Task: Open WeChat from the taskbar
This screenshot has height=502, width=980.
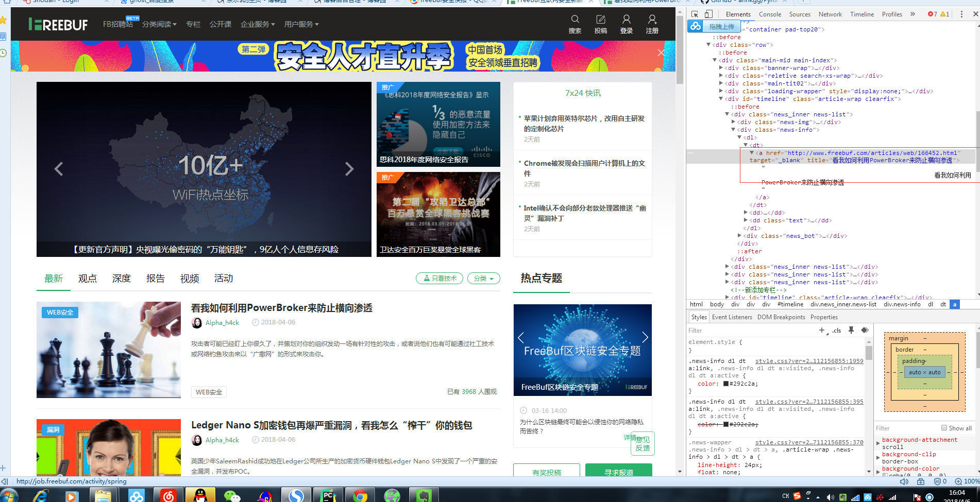Action: (232, 495)
